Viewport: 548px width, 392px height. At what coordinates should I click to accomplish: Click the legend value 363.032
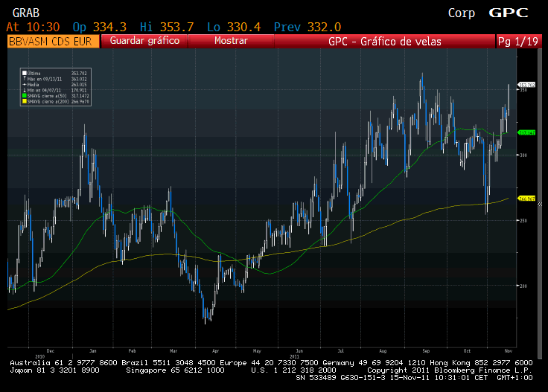79,79
